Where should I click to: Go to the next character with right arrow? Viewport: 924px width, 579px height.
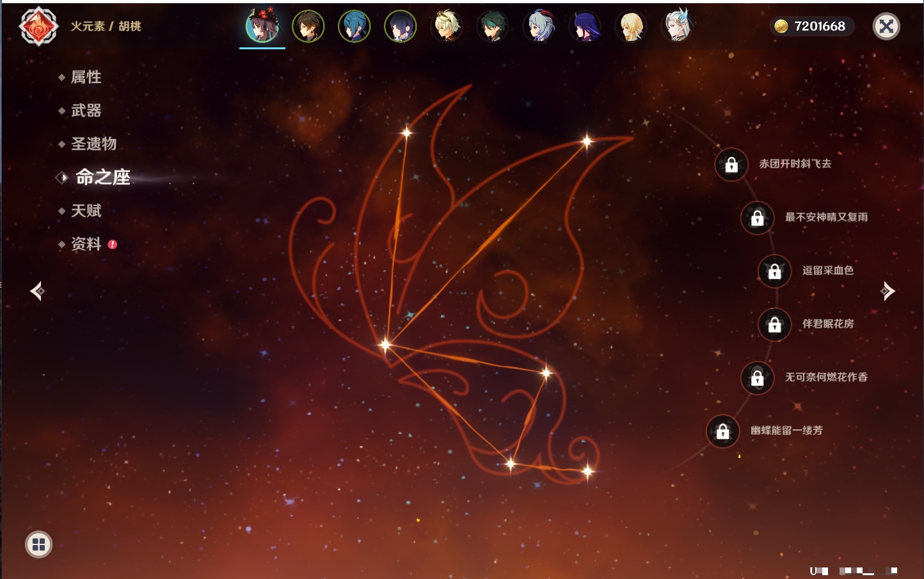[x=888, y=291]
